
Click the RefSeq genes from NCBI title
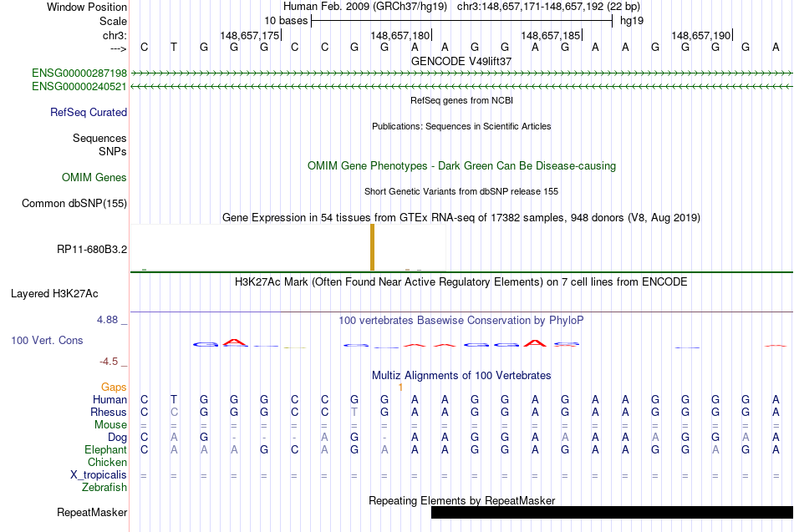click(461, 101)
